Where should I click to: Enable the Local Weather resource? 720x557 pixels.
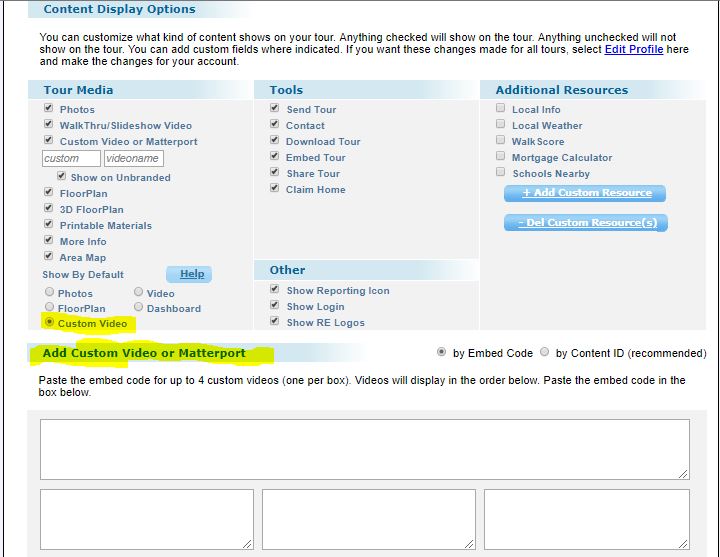point(501,125)
